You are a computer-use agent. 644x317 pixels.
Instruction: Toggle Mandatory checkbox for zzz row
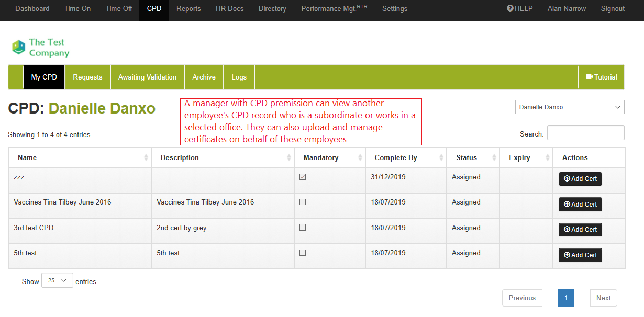(x=303, y=177)
